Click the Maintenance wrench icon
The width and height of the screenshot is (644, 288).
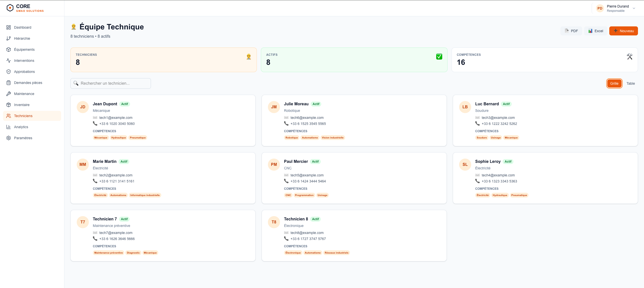tap(9, 94)
